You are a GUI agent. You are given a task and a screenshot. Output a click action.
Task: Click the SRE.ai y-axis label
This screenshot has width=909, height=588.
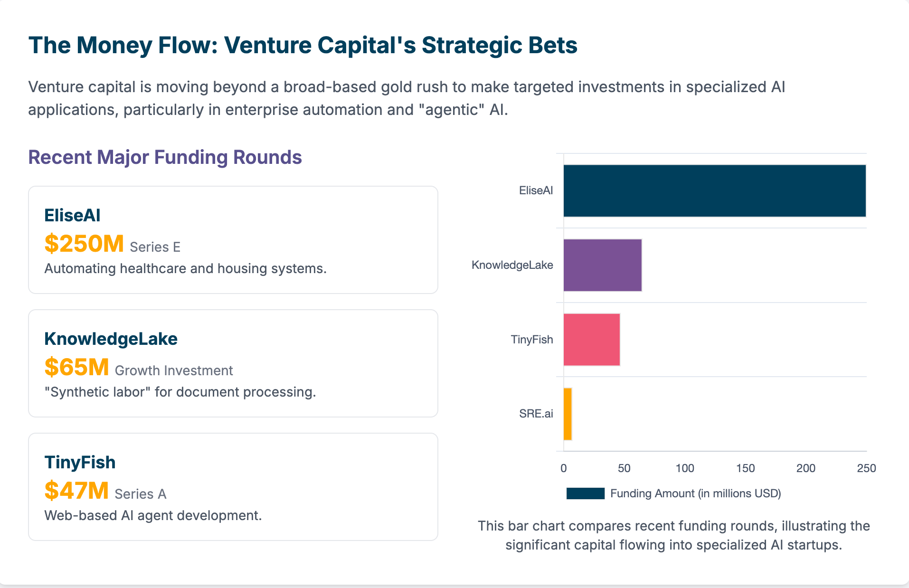click(x=536, y=414)
